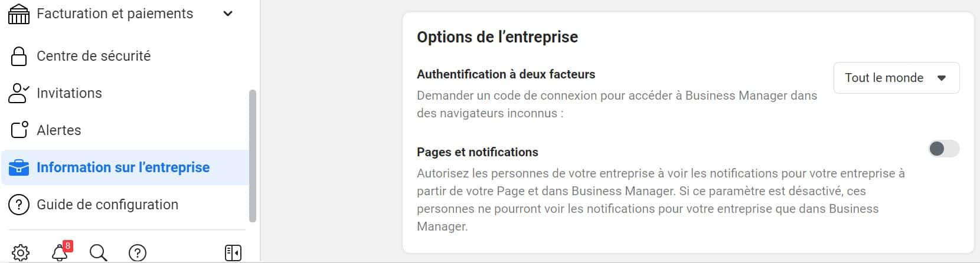This screenshot has width=980, height=263.
Task: Select Alertes menu entry
Action: tap(59, 130)
